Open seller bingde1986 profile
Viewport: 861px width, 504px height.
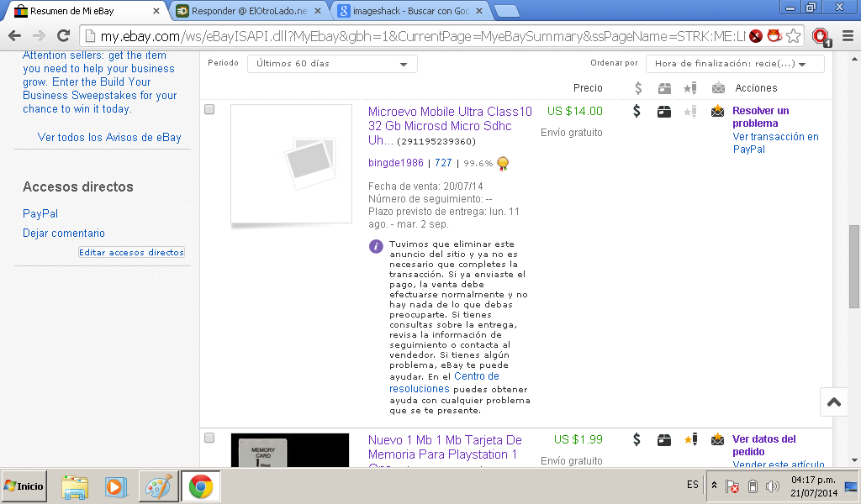pos(396,163)
